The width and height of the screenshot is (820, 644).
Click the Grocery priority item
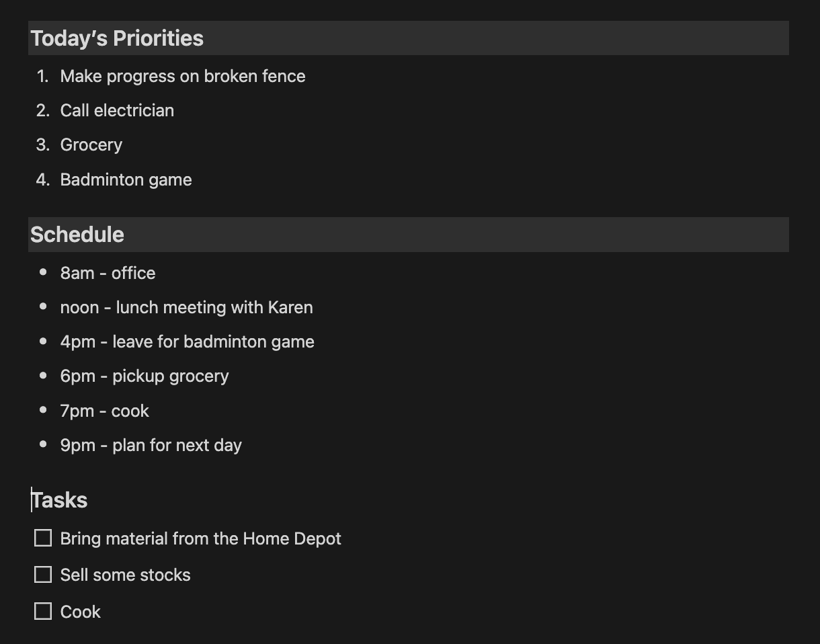(91, 145)
